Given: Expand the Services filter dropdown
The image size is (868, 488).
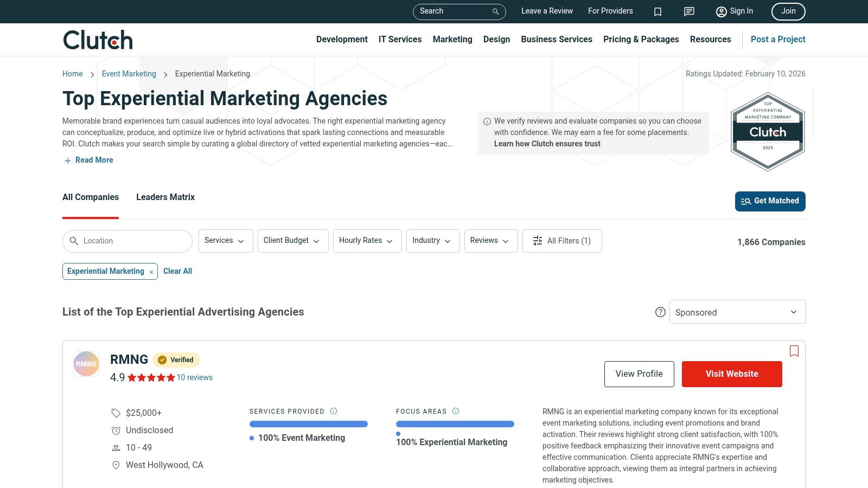Looking at the screenshot, I should [x=225, y=241].
